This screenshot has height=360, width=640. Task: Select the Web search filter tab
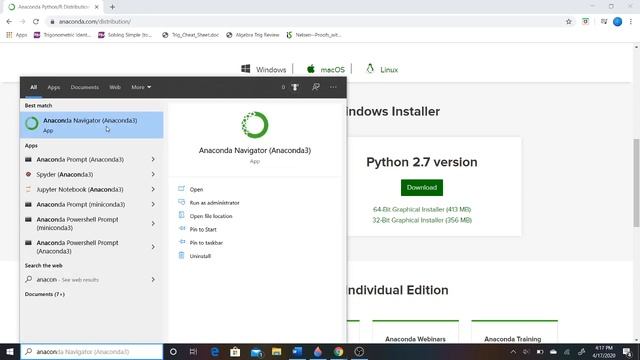point(115,87)
